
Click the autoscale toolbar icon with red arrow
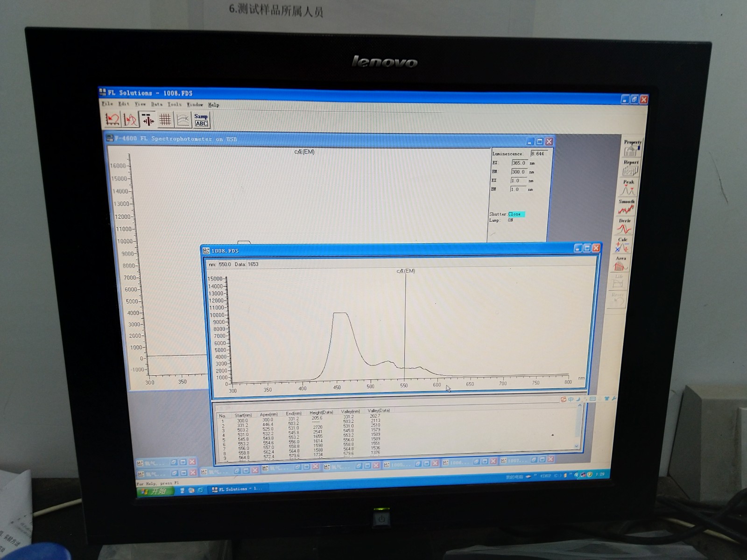[112, 120]
